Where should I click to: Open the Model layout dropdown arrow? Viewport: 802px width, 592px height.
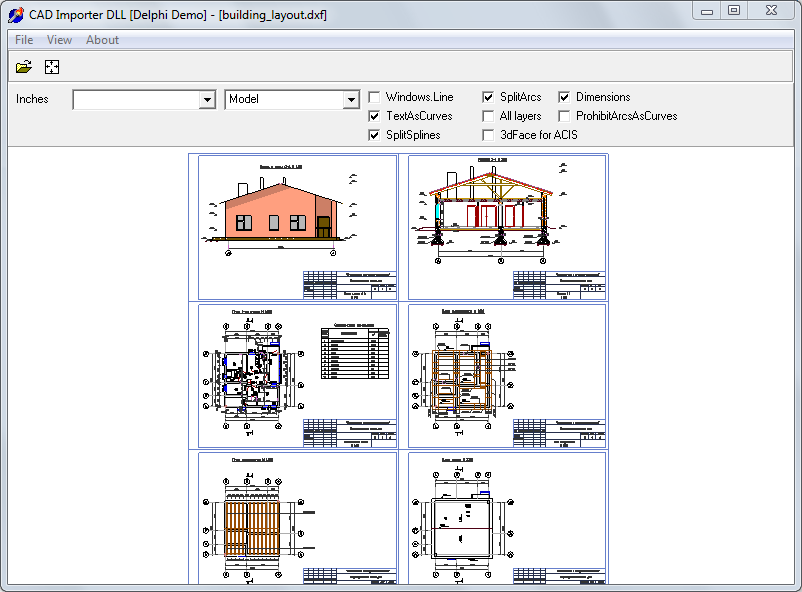click(351, 99)
